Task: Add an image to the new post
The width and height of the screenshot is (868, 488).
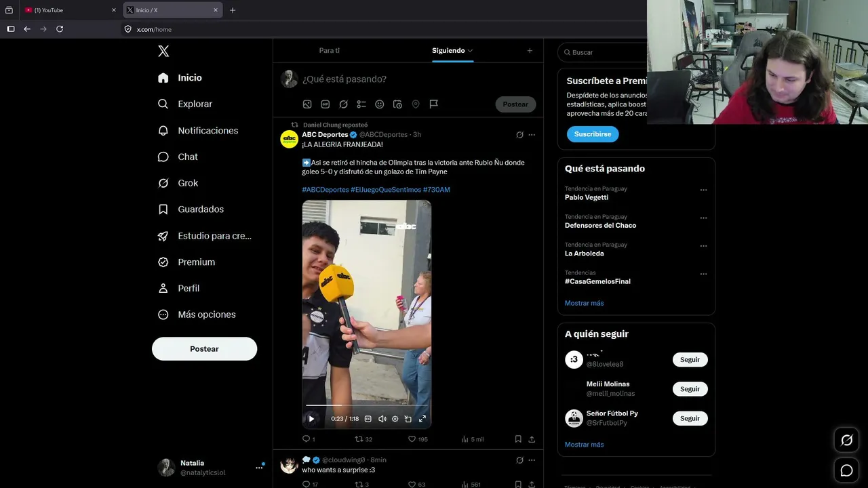Action: (307, 104)
